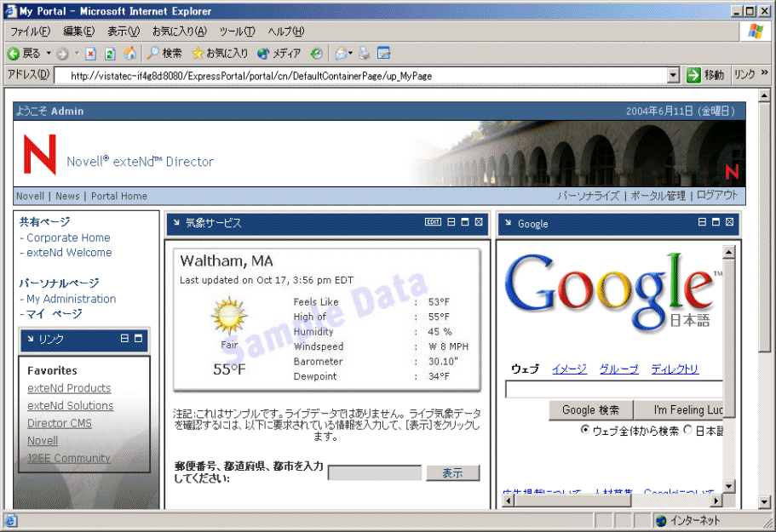Open J2EE Community favorite link

pyautogui.click(x=69, y=458)
